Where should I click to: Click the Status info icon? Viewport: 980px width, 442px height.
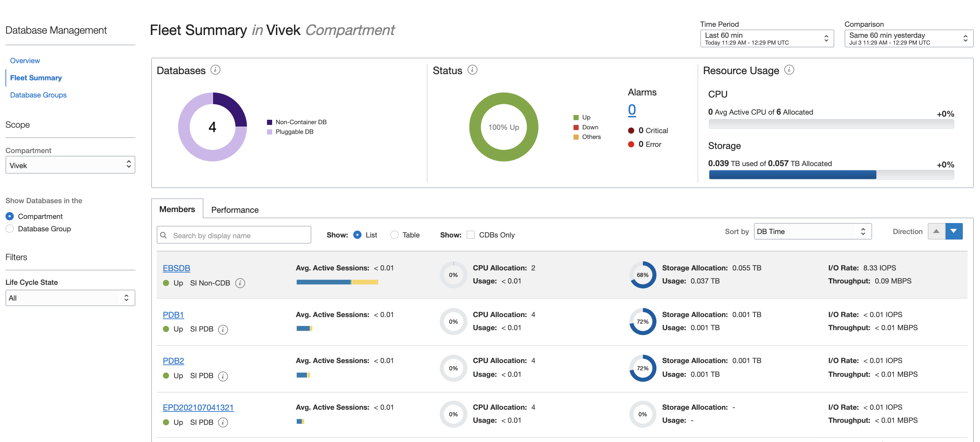[x=472, y=70]
